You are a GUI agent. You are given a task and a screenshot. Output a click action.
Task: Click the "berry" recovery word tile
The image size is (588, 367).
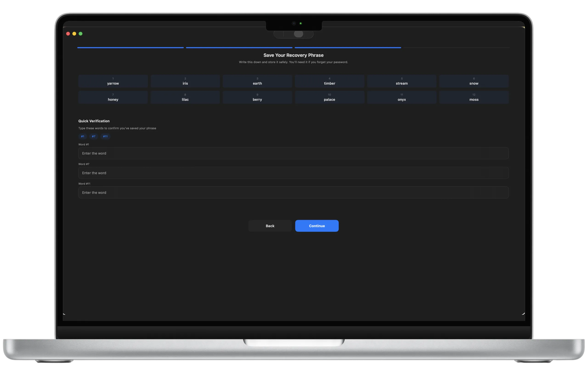(x=257, y=97)
